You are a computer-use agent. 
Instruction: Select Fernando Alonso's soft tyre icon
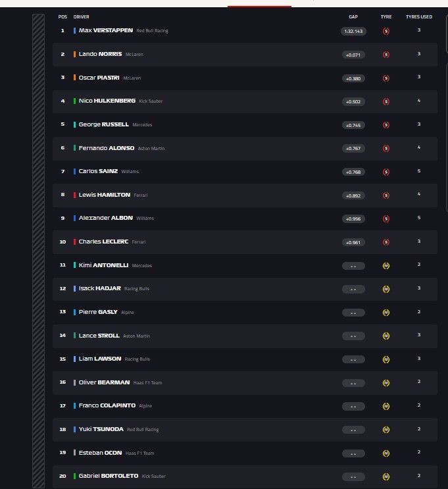pos(386,148)
